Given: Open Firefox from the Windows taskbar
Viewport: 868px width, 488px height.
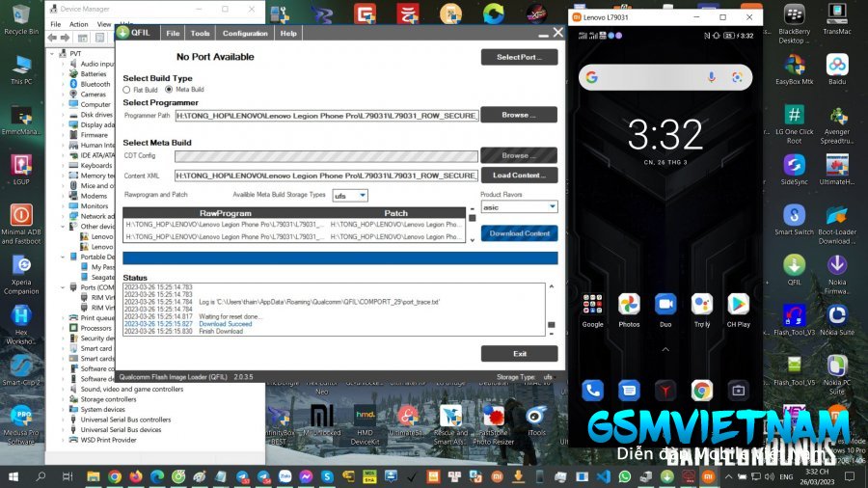Looking at the screenshot, I should tap(136, 476).
